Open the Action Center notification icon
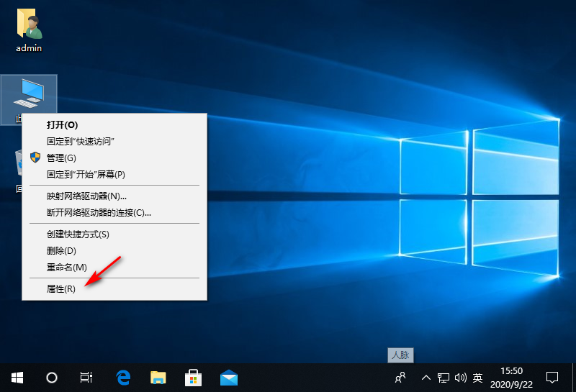Image resolution: width=576 pixels, height=392 pixels. click(x=552, y=377)
